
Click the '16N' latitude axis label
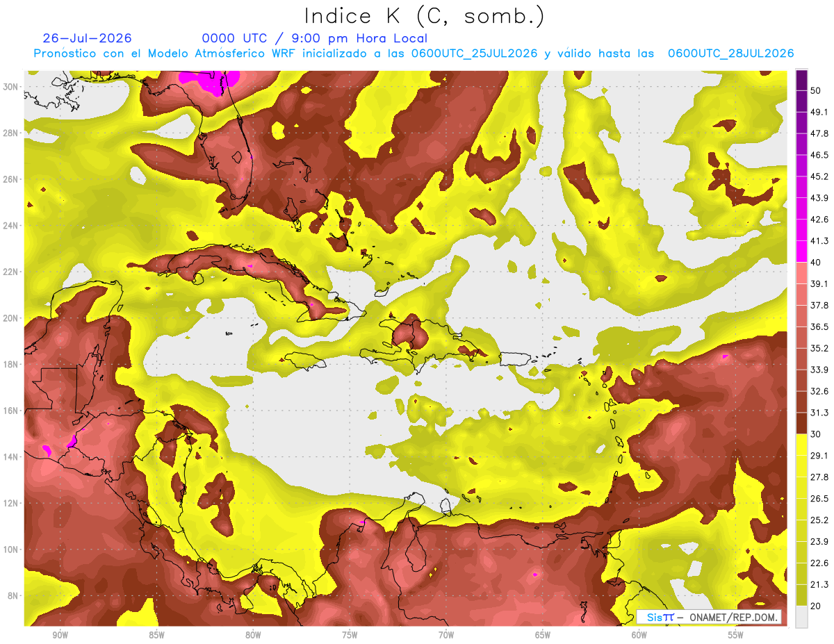coord(10,411)
